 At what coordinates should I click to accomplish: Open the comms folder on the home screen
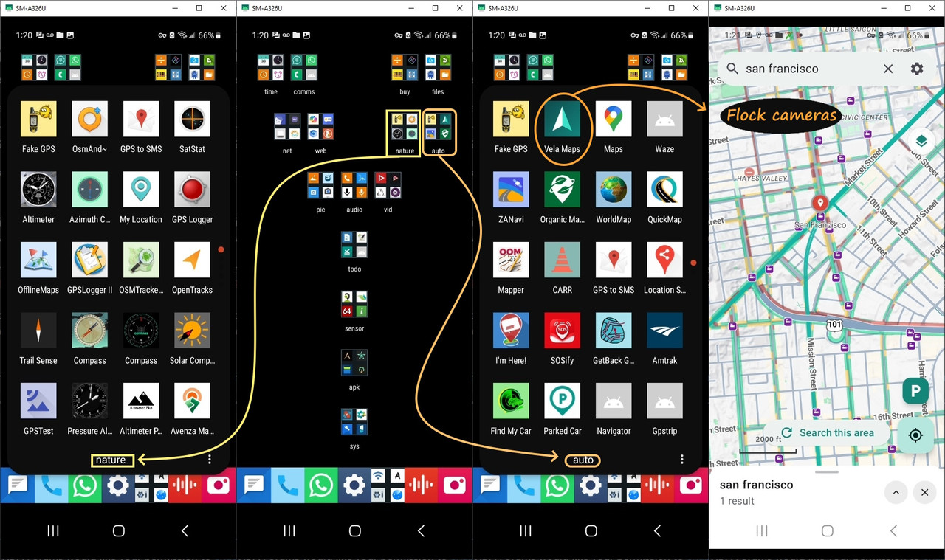pos(304,68)
